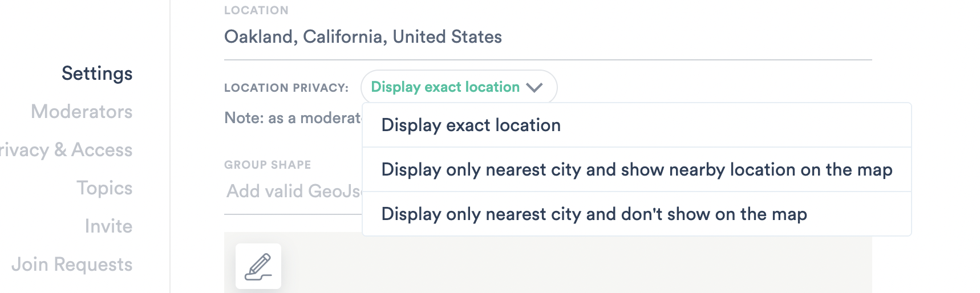Switch to Privacy & Access settings
The height and width of the screenshot is (293, 980).
click(66, 150)
